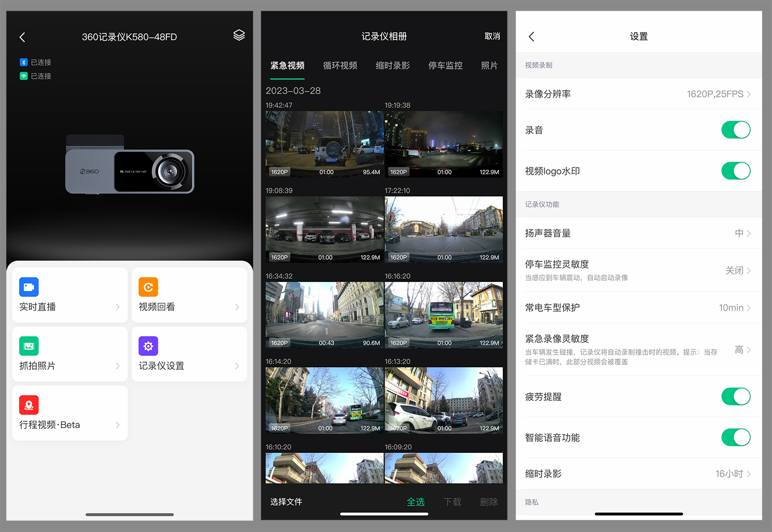The image size is (772, 532).
Task: Open the 19:42:47 emergency video thumbnail
Action: [x=324, y=145]
